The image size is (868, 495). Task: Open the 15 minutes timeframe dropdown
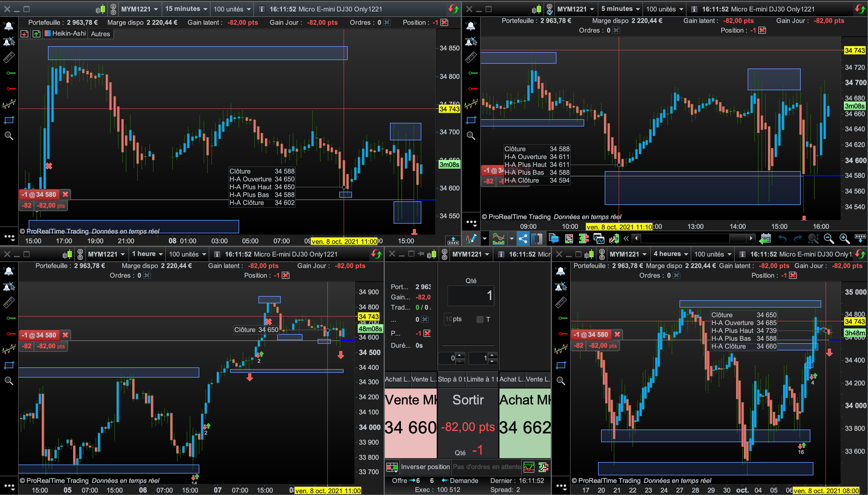186,9
